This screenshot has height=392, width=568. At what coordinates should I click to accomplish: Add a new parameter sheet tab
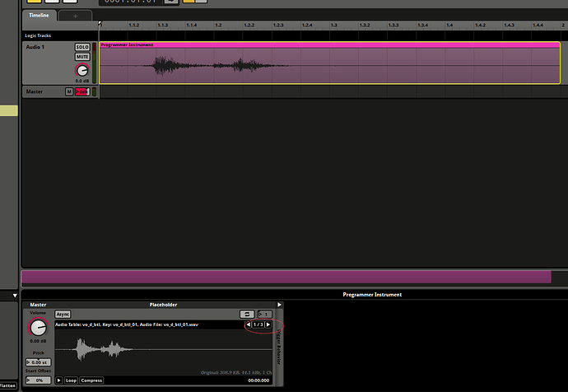(x=76, y=16)
